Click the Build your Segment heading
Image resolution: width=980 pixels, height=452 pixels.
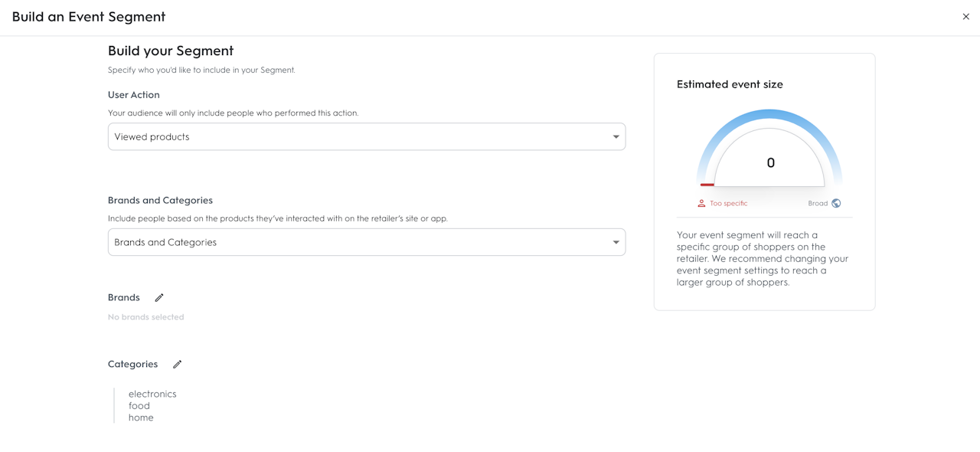click(171, 51)
